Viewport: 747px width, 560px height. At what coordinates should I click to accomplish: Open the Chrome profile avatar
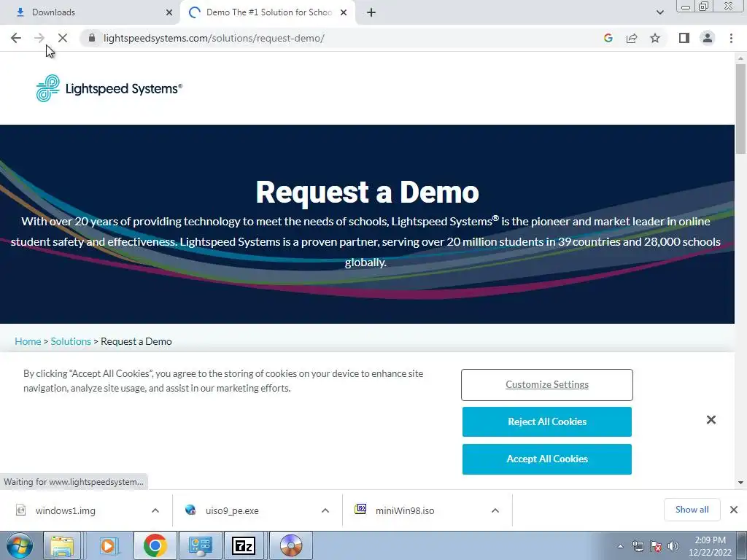tap(708, 38)
